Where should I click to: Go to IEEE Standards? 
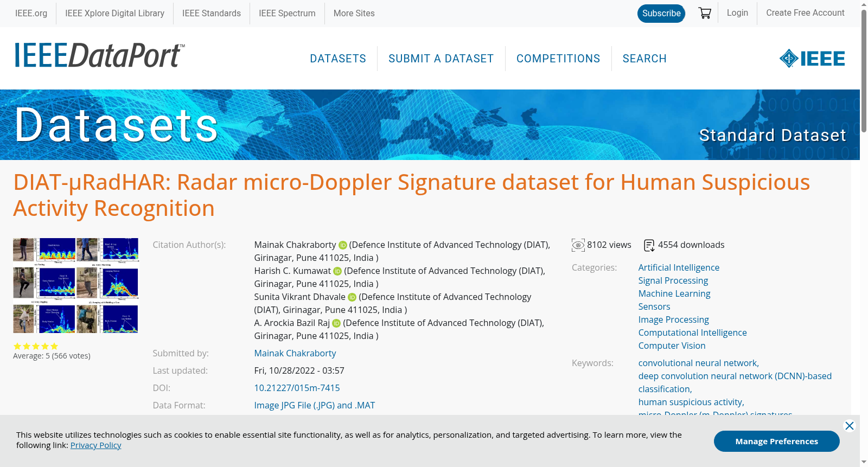[x=212, y=13]
